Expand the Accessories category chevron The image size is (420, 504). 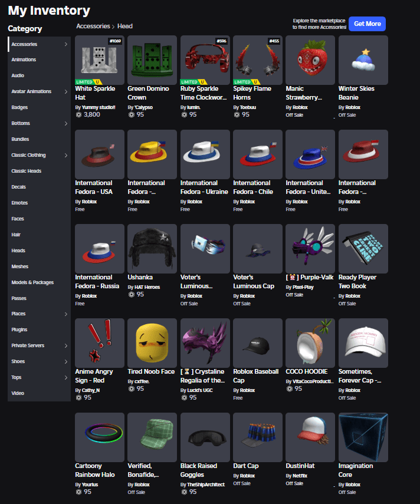click(x=65, y=44)
